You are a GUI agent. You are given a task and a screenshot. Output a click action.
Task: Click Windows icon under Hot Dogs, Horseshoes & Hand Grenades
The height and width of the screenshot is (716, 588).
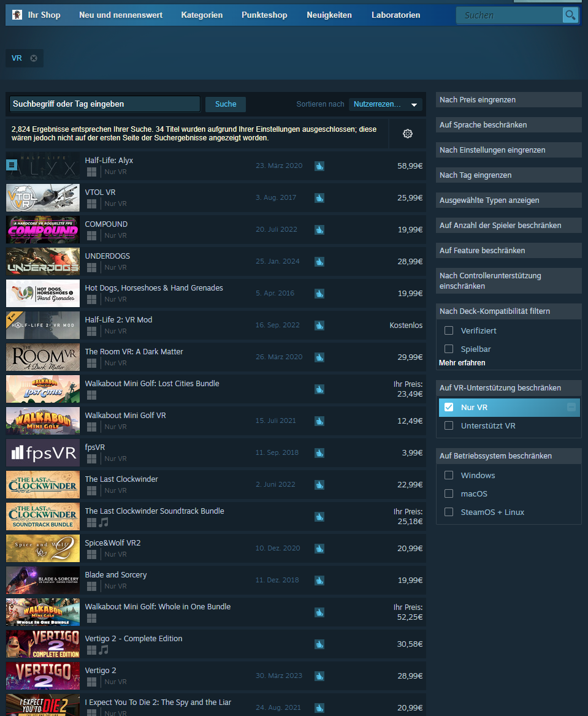pyautogui.click(x=91, y=299)
